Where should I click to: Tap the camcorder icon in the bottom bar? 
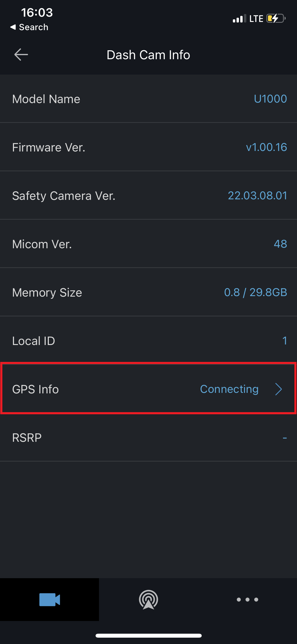click(x=49, y=600)
